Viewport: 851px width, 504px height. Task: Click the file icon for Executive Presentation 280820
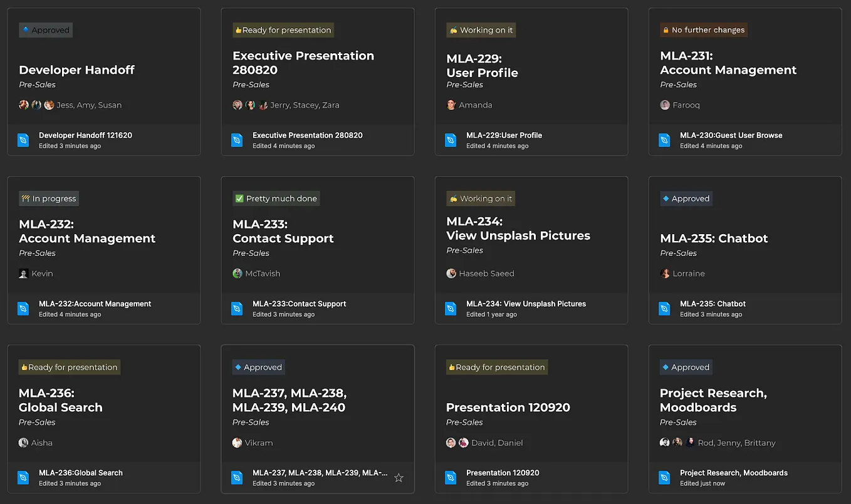click(236, 140)
